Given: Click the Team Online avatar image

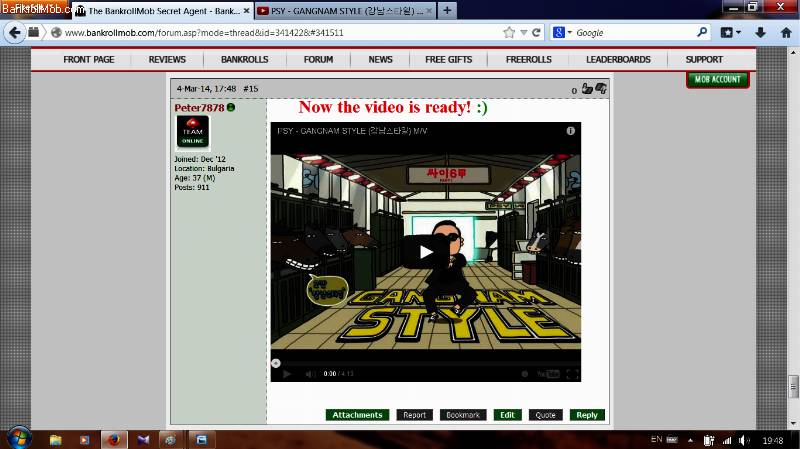Looking at the screenshot, I should click(193, 132).
